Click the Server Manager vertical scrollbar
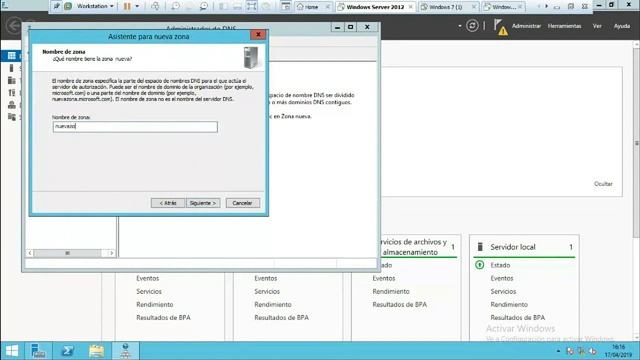The height and width of the screenshot is (360, 640). 637,143
